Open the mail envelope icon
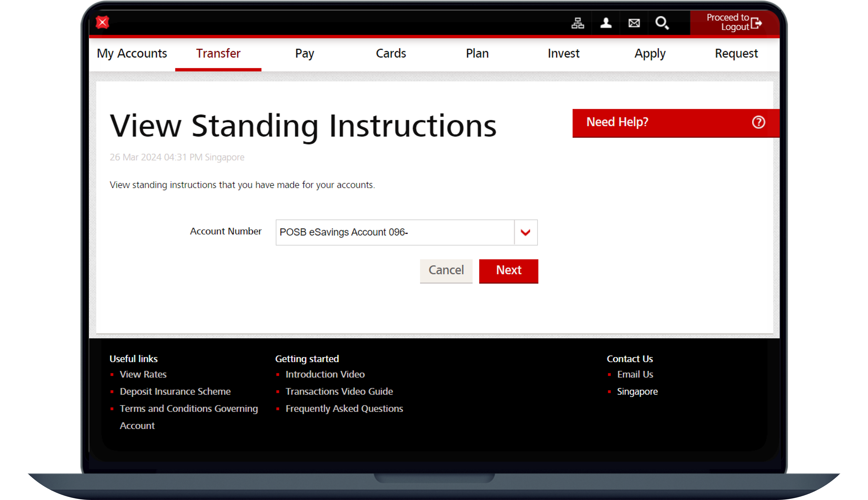This screenshot has height=500, width=868. [634, 23]
